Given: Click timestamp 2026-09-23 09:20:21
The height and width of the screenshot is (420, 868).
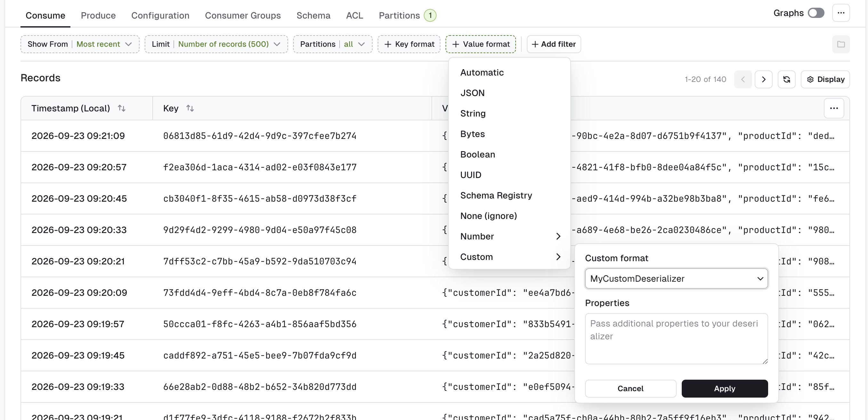Looking at the screenshot, I should 78,261.
